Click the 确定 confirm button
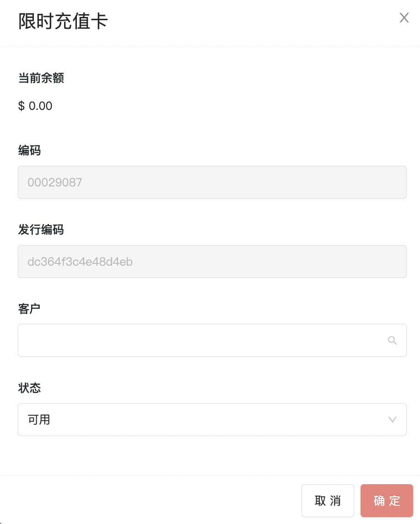The image size is (420, 524). (x=387, y=501)
